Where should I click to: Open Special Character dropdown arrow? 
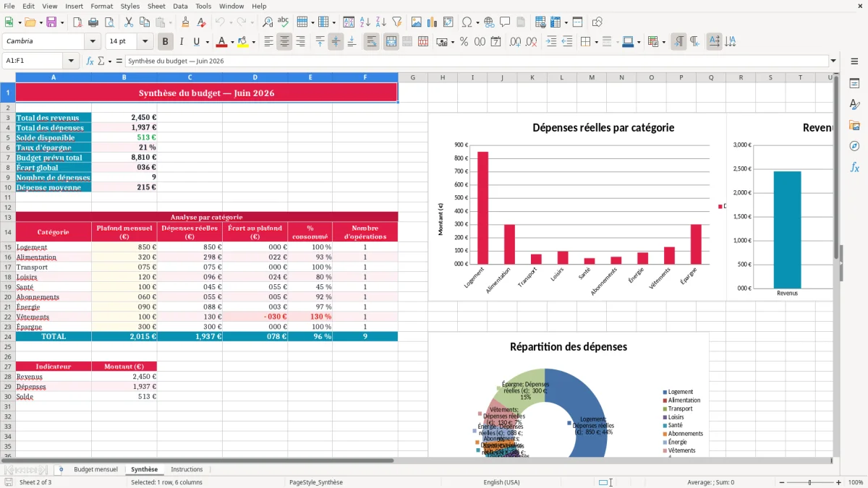pos(479,22)
